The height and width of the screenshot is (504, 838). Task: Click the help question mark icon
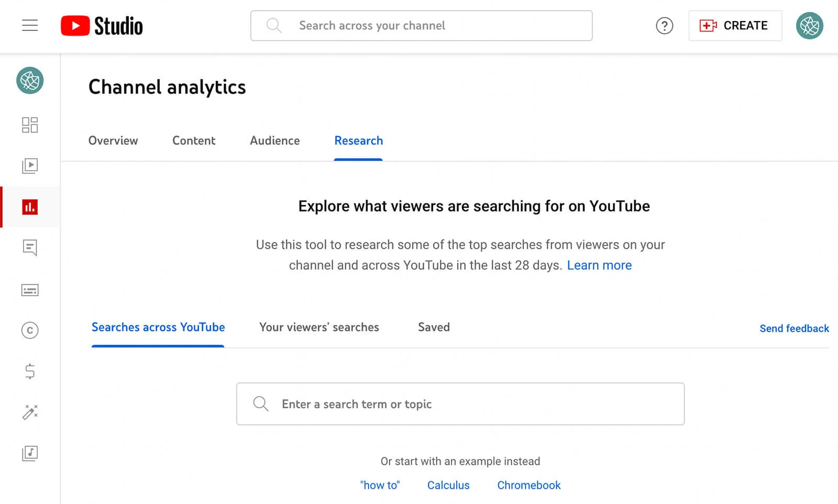tap(664, 25)
